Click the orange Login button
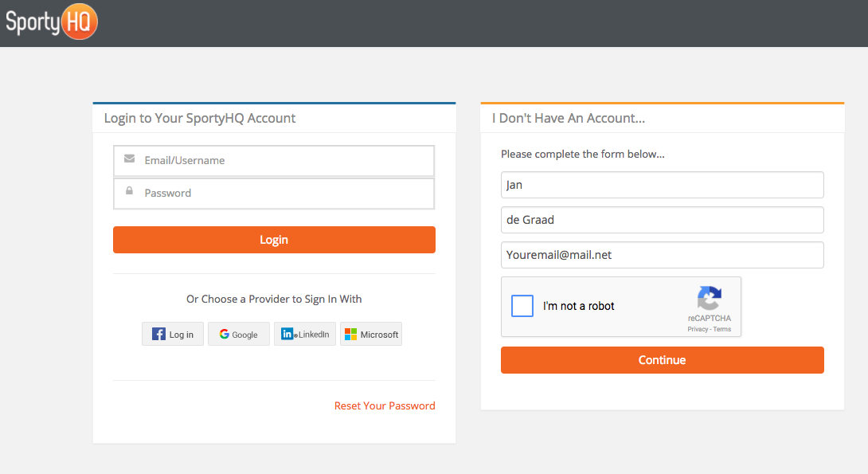This screenshot has width=868, height=474. [x=274, y=240]
